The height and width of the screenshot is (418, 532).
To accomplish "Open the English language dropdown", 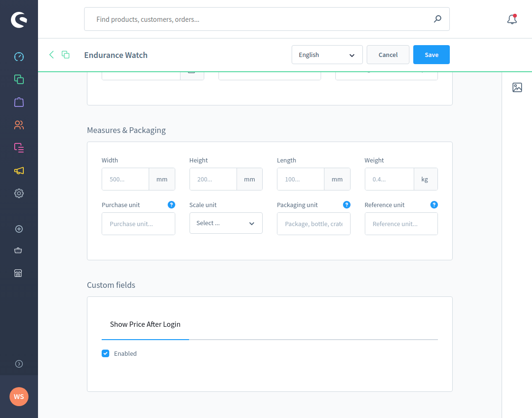I will (327, 55).
